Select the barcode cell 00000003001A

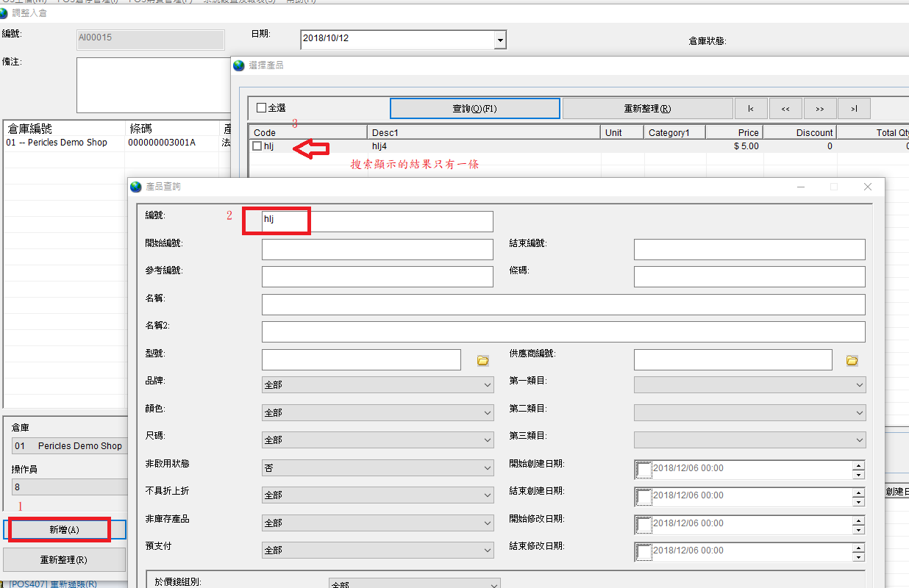[x=173, y=143]
